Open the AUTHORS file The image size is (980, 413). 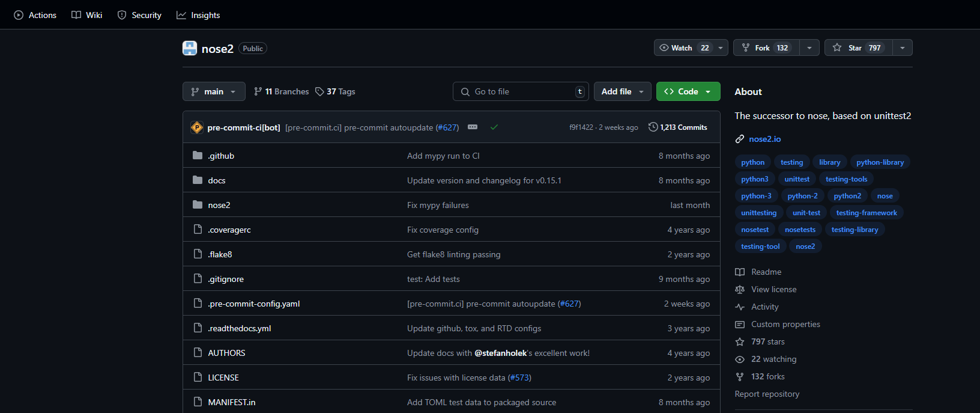click(226, 353)
